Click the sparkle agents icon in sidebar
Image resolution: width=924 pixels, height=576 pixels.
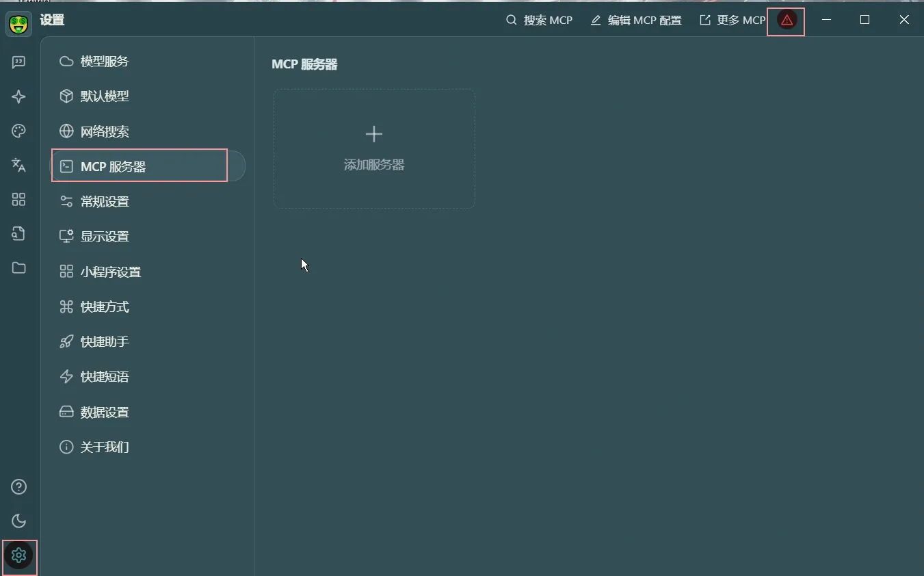[x=18, y=97]
